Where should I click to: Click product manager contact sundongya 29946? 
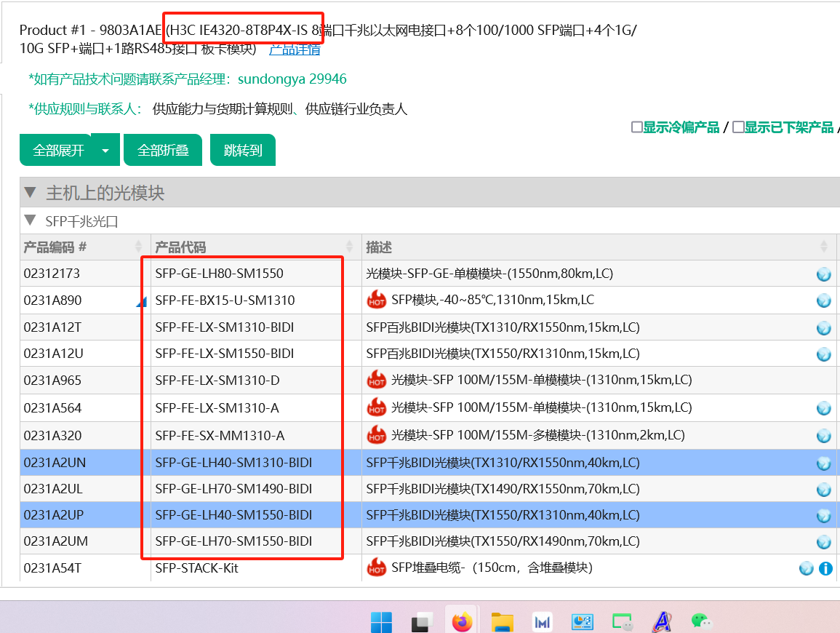[292, 79]
